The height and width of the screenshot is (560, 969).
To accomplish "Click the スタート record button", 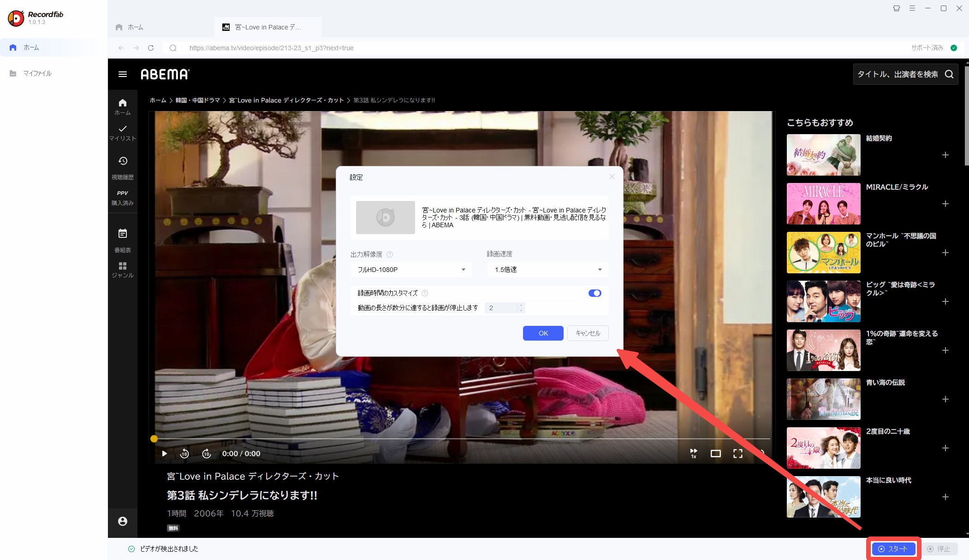I will 893,549.
